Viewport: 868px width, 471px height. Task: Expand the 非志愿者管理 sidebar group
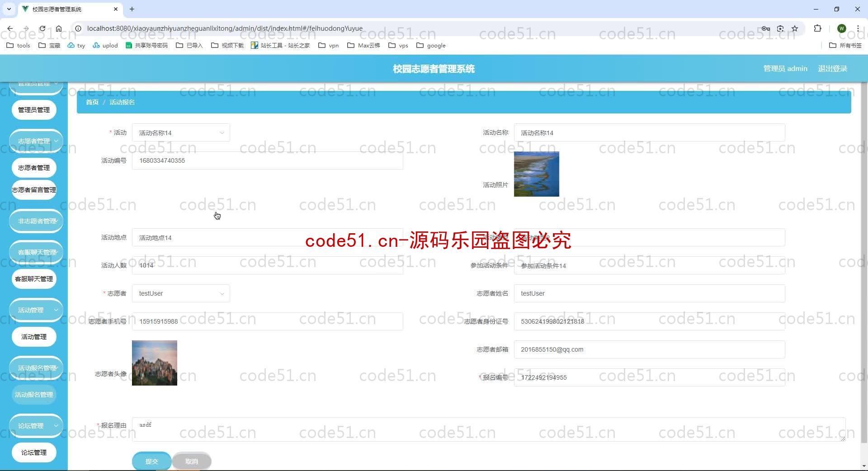pos(36,221)
